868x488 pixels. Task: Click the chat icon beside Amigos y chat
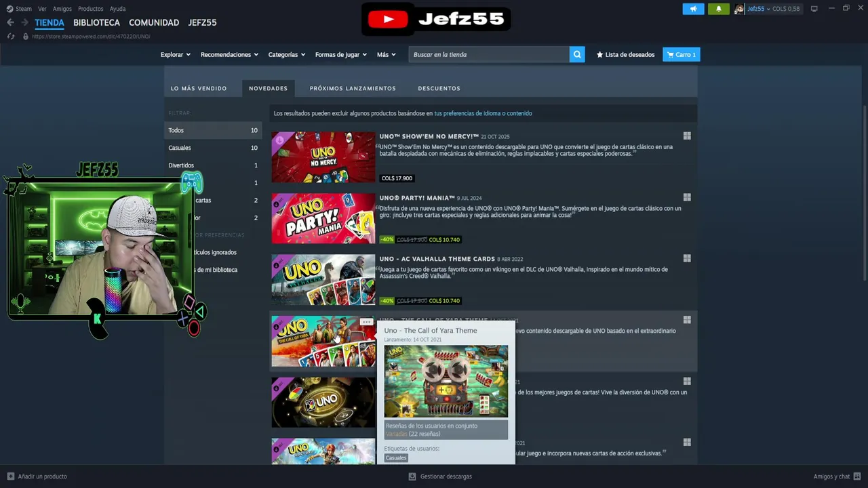click(857, 476)
